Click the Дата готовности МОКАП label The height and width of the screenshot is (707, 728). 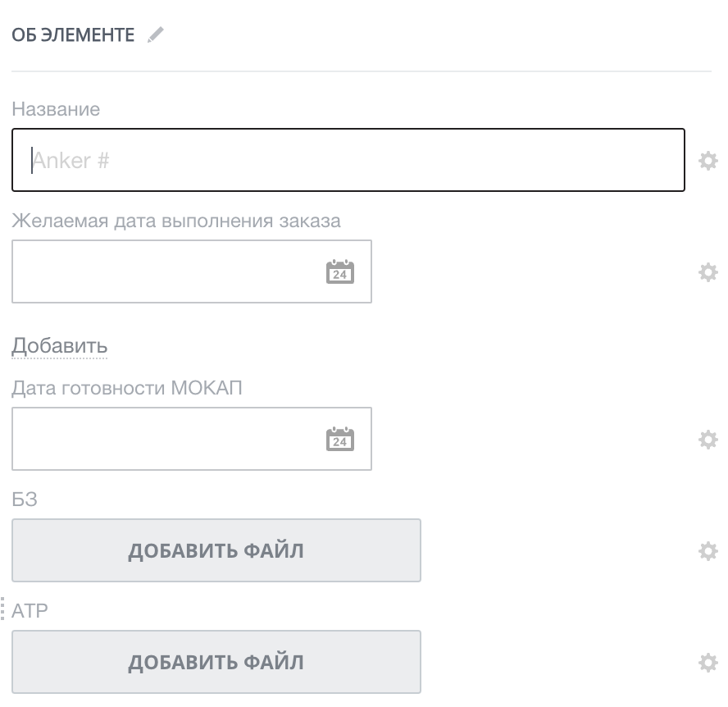click(x=127, y=388)
